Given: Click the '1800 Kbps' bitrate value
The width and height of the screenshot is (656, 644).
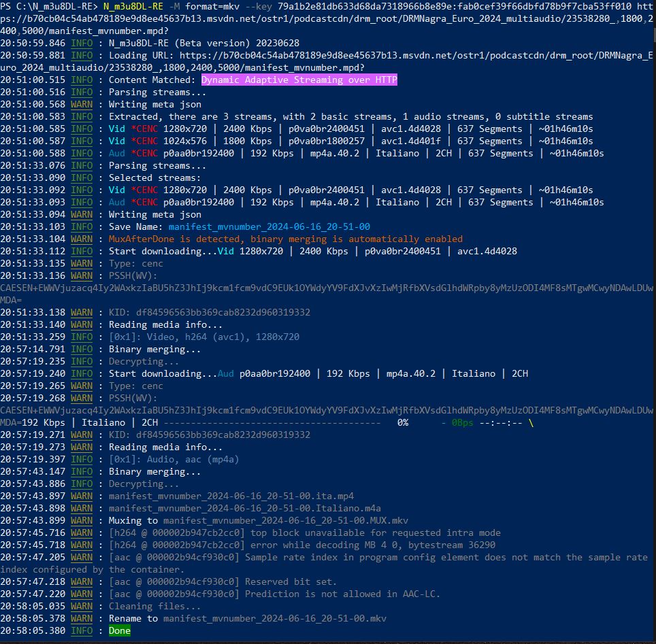Looking at the screenshot, I should click(x=247, y=141).
